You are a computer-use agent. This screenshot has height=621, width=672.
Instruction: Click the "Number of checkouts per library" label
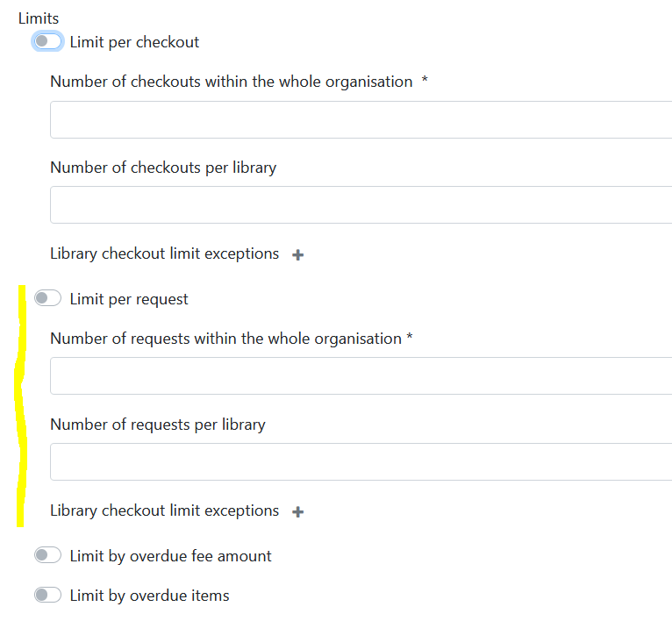[x=163, y=168]
